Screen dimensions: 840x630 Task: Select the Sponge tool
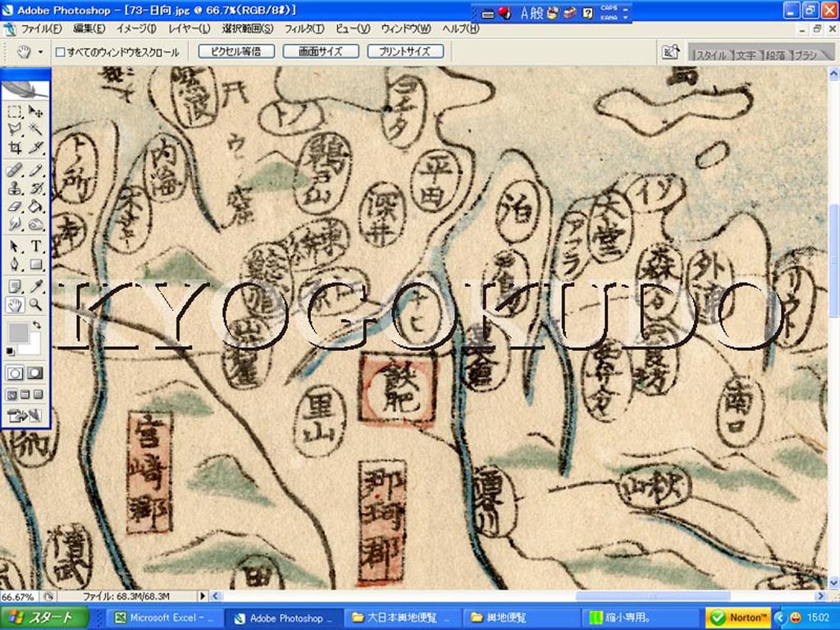35,224
